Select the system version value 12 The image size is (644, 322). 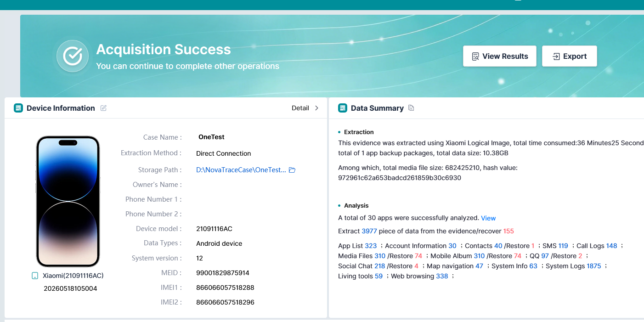[199, 258]
